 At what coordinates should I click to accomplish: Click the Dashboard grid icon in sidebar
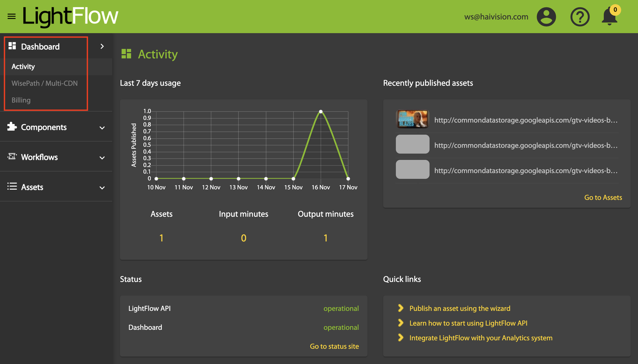click(12, 46)
